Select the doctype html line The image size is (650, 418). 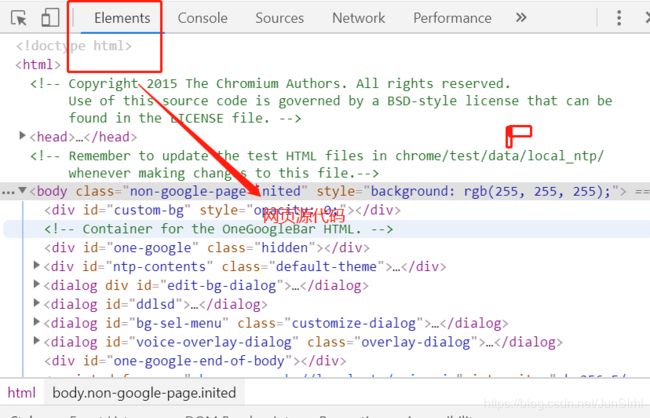pyautogui.click(x=74, y=46)
